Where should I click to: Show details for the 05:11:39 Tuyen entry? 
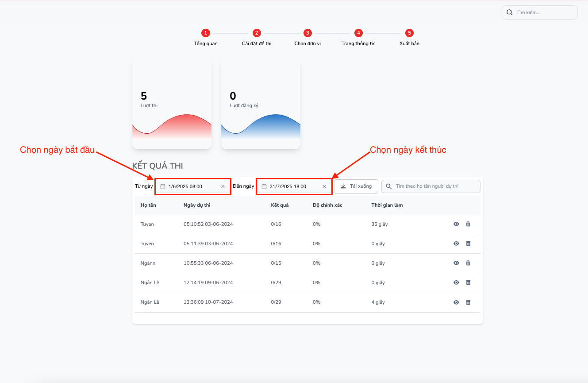pyautogui.click(x=456, y=244)
